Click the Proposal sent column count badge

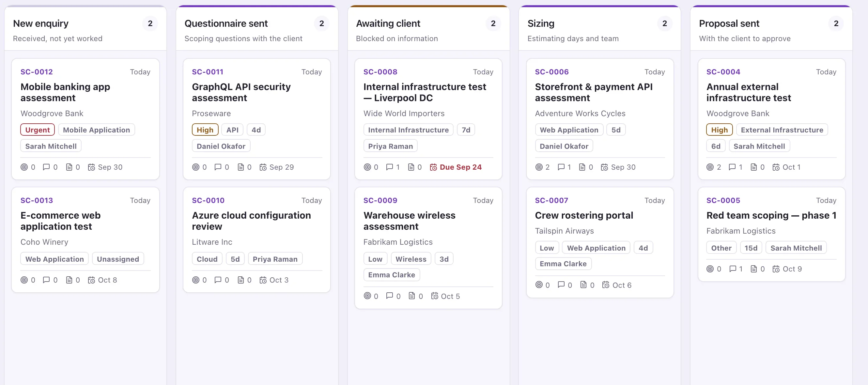[836, 23]
